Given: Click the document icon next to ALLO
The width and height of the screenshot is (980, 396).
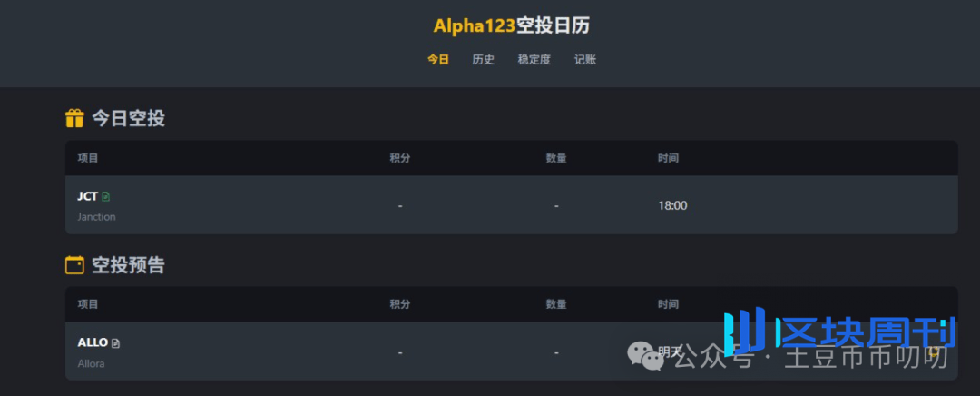Looking at the screenshot, I should [x=115, y=343].
